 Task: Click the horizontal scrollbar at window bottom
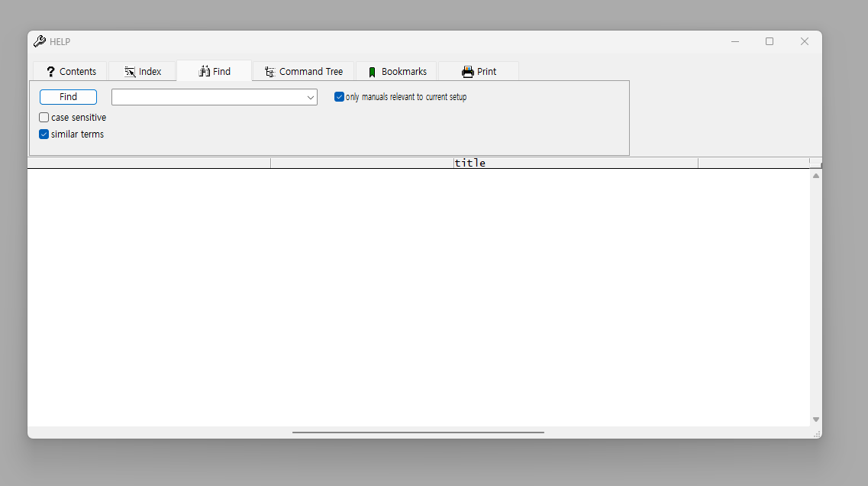tap(418, 433)
